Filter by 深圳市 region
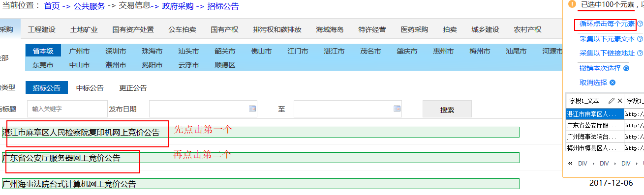644x195 pixels. coord(116,51)
